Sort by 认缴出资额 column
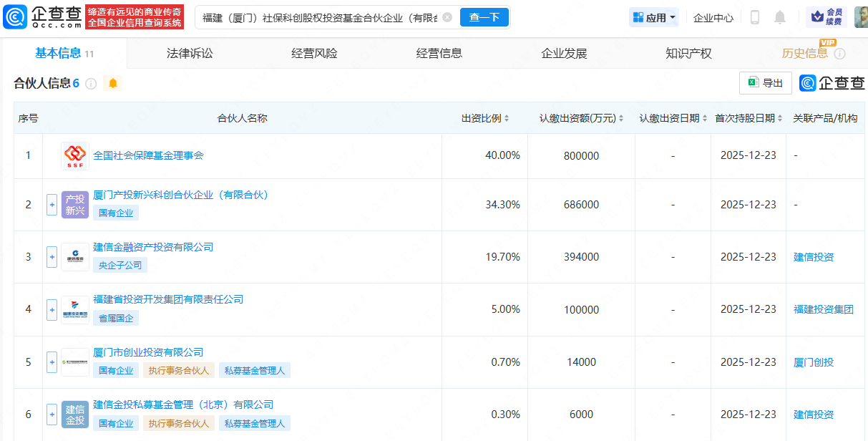This screenshot has height=441, width=868. coord(581,118)
